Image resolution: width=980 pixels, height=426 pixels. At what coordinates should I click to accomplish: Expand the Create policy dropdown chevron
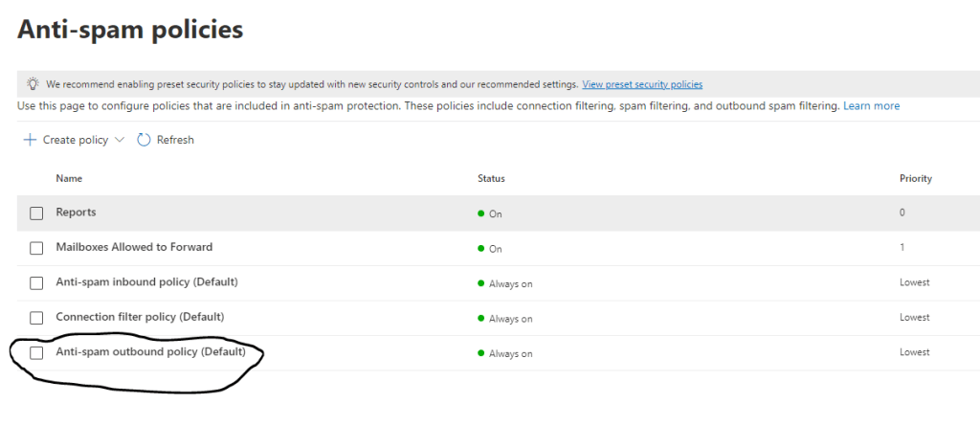point(120,140)
